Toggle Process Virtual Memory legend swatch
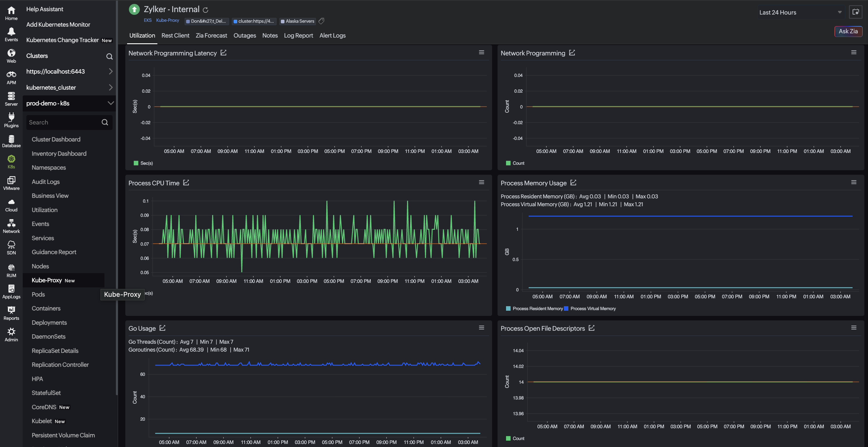This screenshot has width=868, height=447. [x=566, y=309]
